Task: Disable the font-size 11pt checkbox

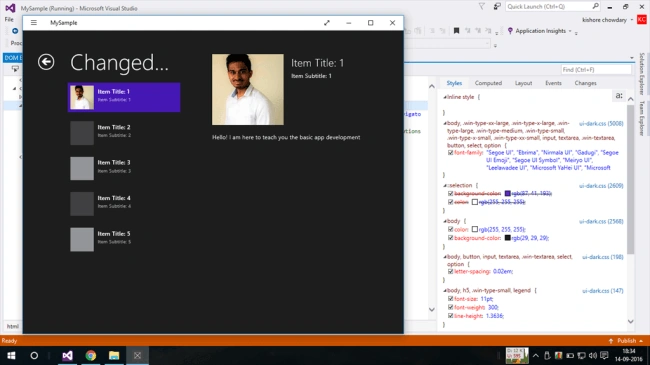Action: point(450,299)
